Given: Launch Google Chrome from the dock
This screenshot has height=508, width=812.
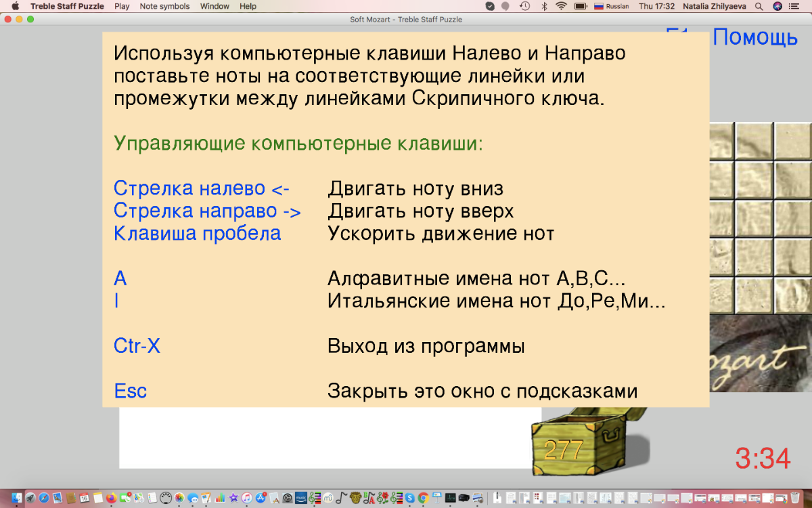Looking at the screenshot, I should pos(423,499).
